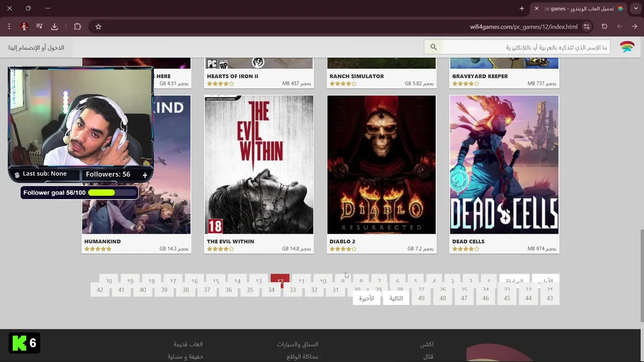Click the Follower goal progress bar
The width and height of the screenshot is (644, 362).
tap(113, 193)
